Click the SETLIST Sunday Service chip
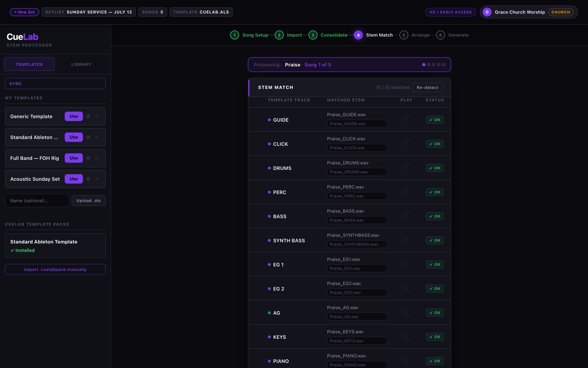The width and height of the screenshot is (588, 368). 89,12
